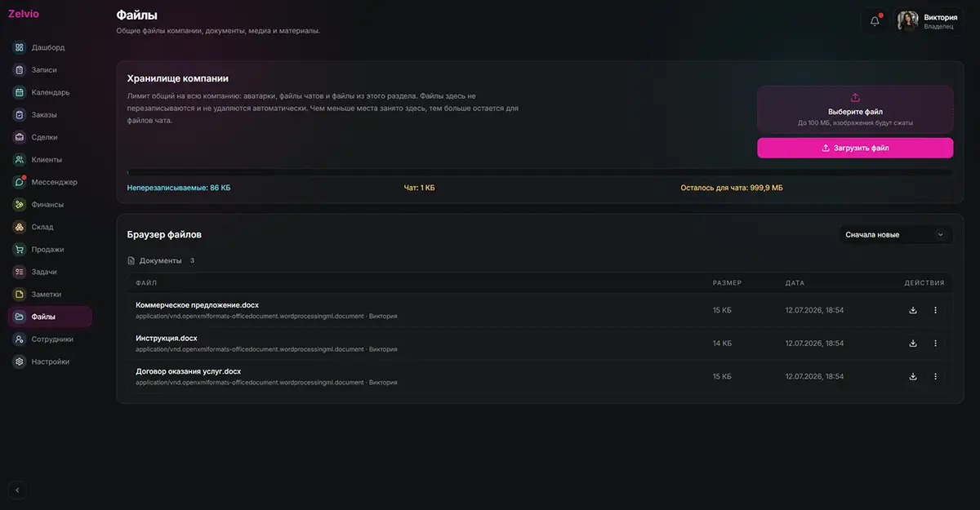Download Договор оказания услуг.docx file

click(x=913, y=376)
